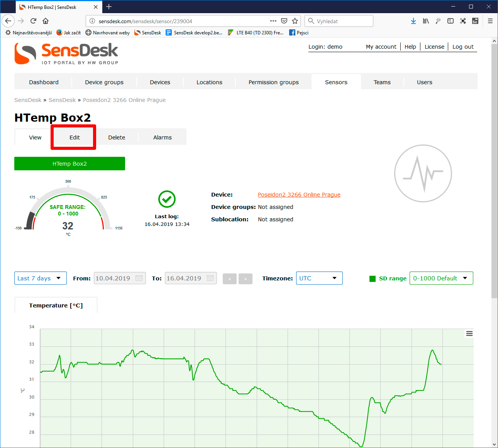Click the green HTemp Box2 button

pyautogui.click(x=69, y=163)
